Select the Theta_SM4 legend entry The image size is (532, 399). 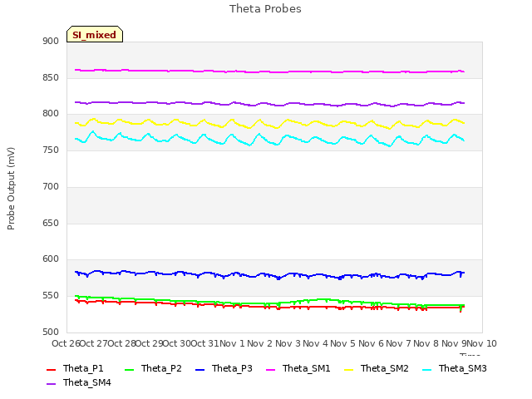coord(79,382)
